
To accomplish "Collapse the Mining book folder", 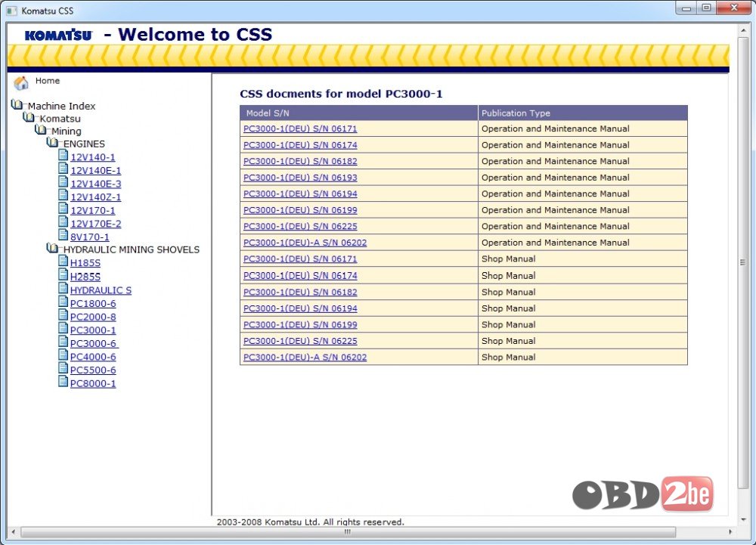I will pos(41,129).
